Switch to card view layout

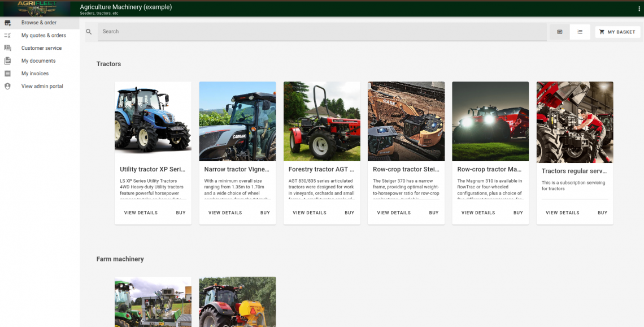[559, 32]
